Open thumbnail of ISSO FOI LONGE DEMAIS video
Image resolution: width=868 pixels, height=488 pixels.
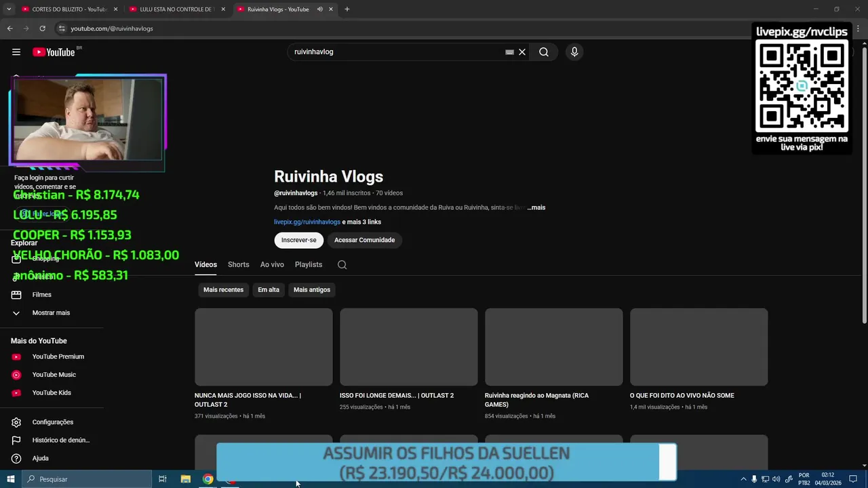click(409, 347)
